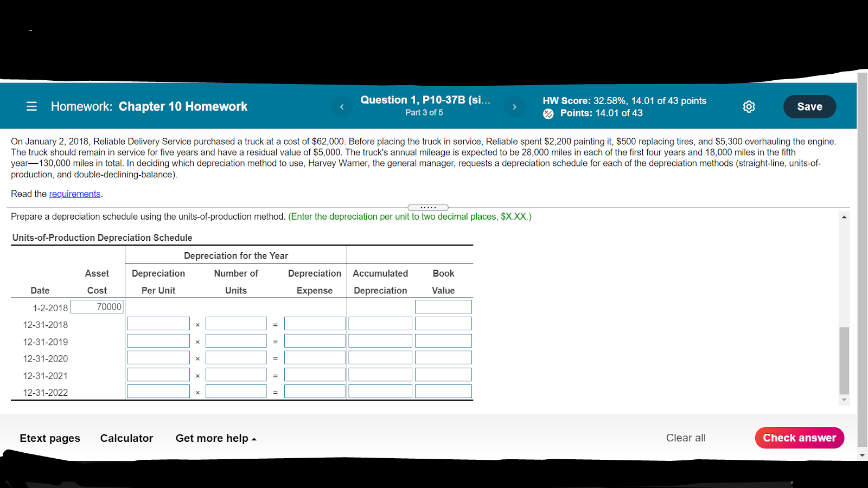Navigate to the previous question part chevron
This screenshot has width=868, height=488.
(x=342, y=107)
